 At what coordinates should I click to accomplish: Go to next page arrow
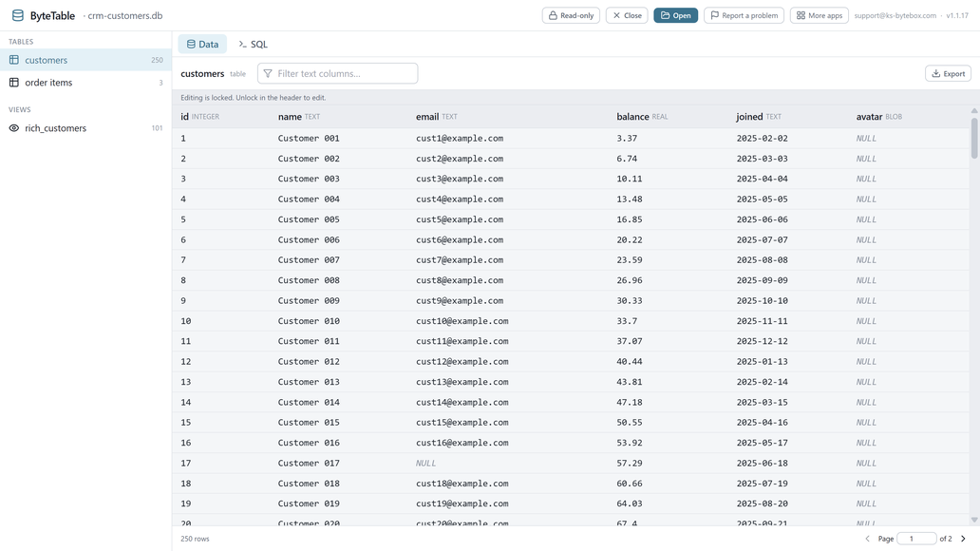coord(963,539)
